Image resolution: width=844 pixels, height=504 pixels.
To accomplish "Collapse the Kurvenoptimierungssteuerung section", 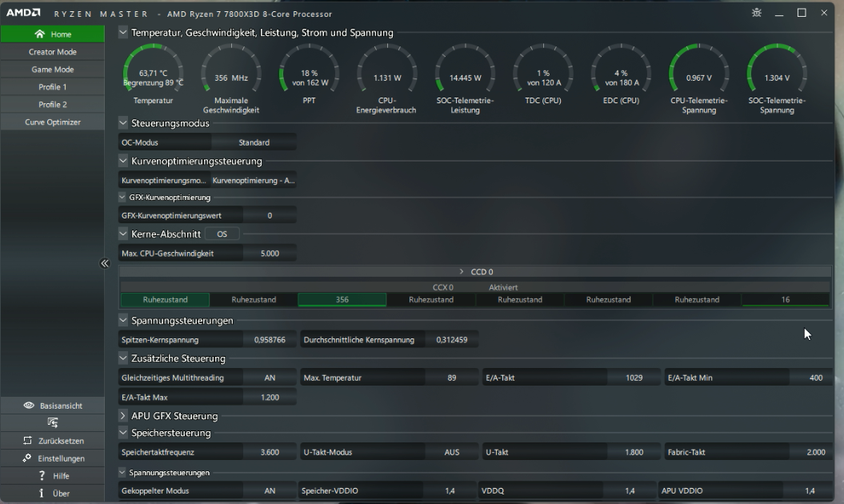I will click(122, 161).
